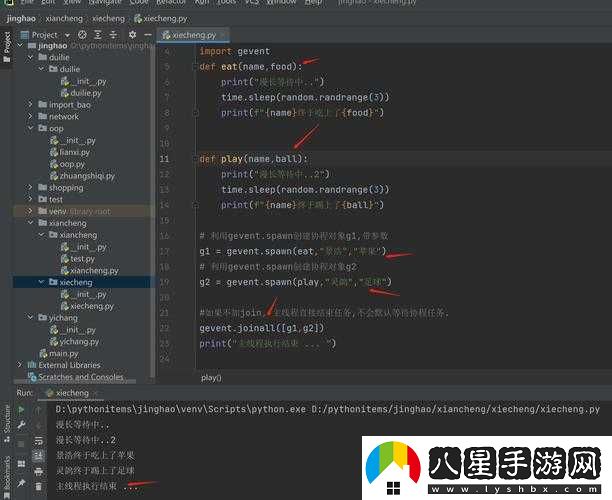The width and height of the screenshot is (612, 500).
Task: Open the vertical Structure tool window tab
Action: 7,423
